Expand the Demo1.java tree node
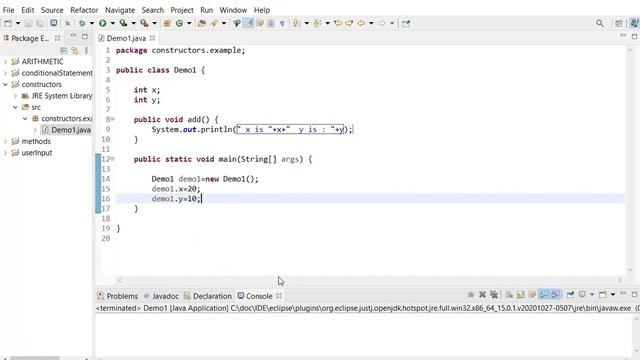 pyautogui.click(x=35, y=130)
